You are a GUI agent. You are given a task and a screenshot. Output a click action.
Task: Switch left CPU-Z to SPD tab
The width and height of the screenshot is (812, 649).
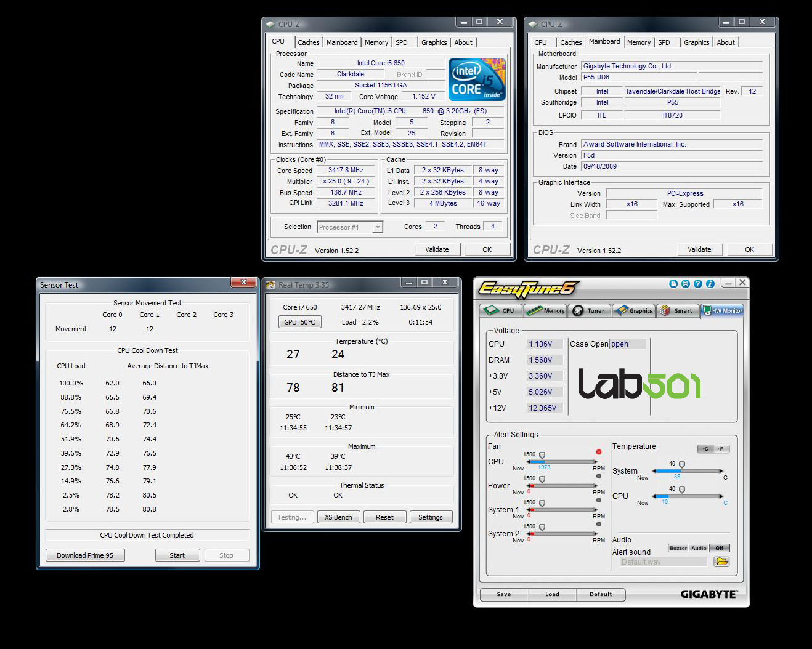point(402,42)
